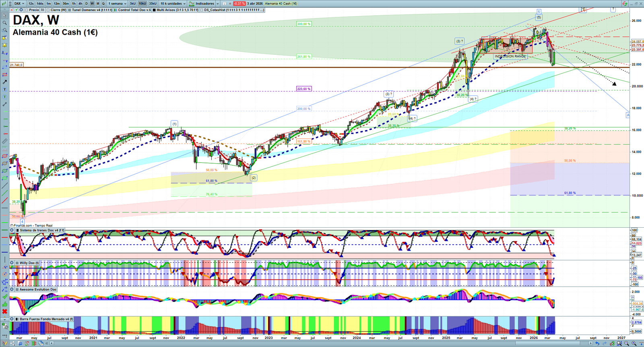The width and height of the screenshot is (644, 347).
Task: Select the arrow cursor tool
Action: 4,16
